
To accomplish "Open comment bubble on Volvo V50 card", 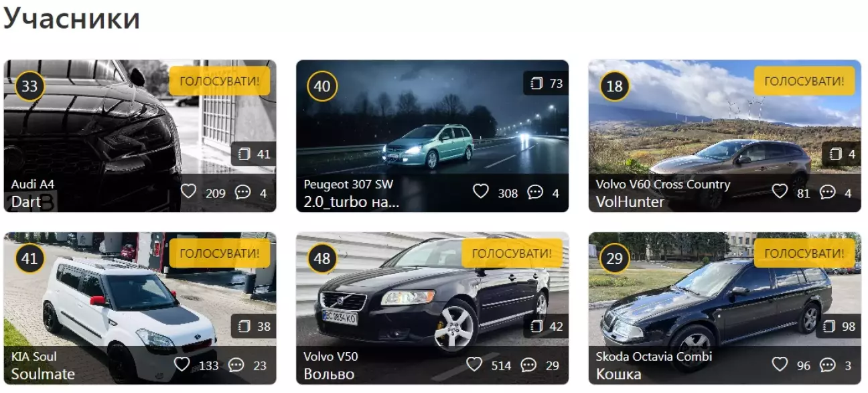I will pyautogui.click(x=529, y=365).
